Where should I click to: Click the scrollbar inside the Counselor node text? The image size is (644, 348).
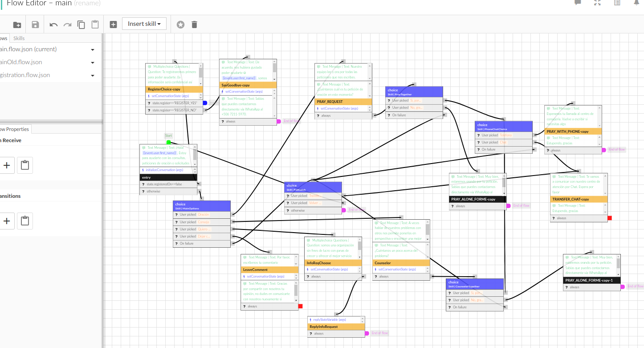(428, 231)
